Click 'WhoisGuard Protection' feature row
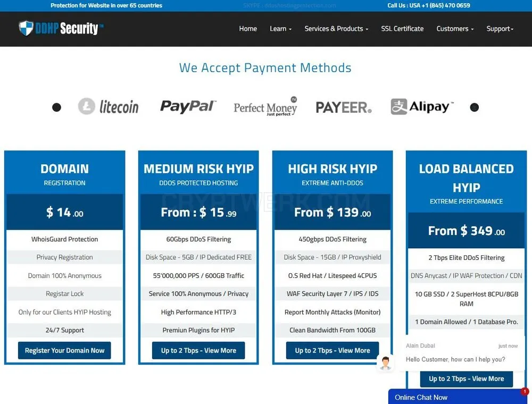 (64, 239)
